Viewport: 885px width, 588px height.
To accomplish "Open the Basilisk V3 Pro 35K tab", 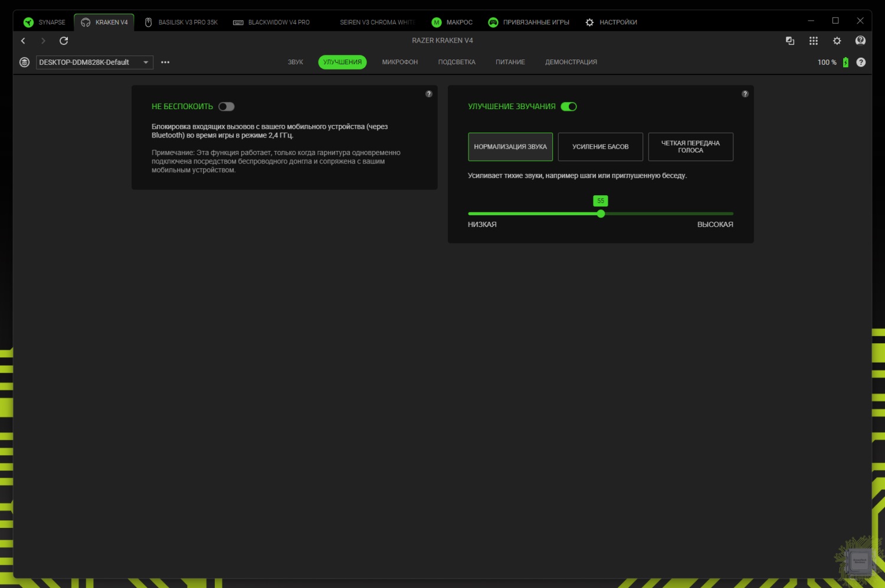I will pyautogui.click(x=182, y=22).
